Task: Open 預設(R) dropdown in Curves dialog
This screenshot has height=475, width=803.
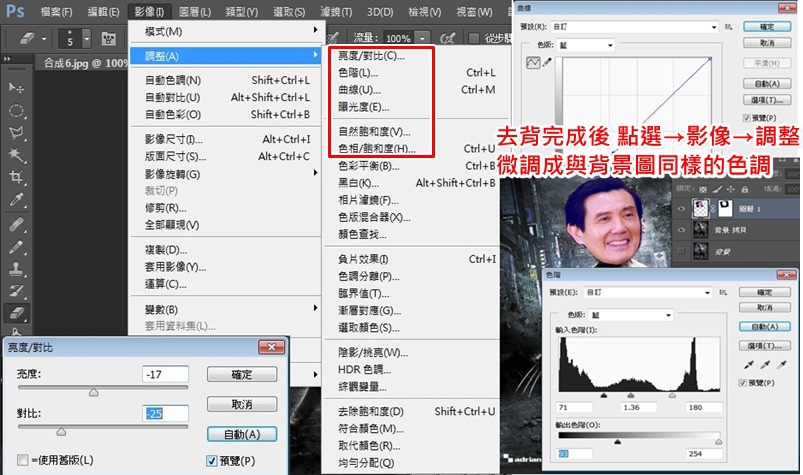Action: [x=635, y=27]
